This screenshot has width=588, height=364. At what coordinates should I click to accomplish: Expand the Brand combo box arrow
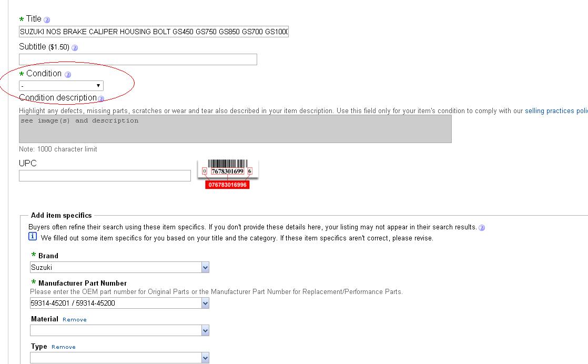pos(205,268)
